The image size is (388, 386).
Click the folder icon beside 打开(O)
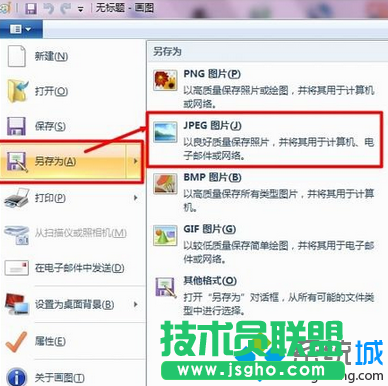[x=18, y=91]
